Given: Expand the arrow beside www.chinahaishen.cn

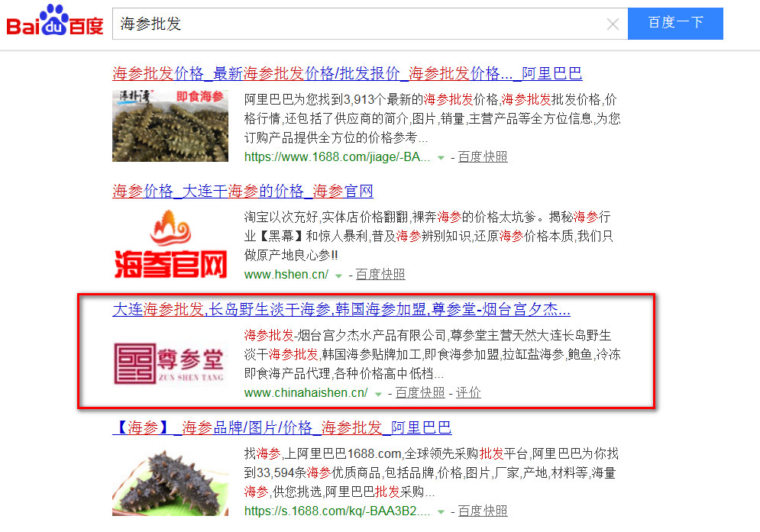Looking at the screenshot, I should pyautogui.click(x=377, y=392).
